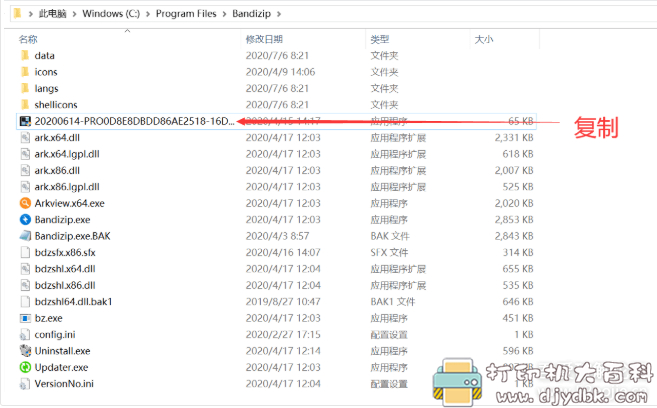Screen dimensions: 657x408
Task: Select the bdzshl.x64.dll file icon
Action: [x=25, y=269]
